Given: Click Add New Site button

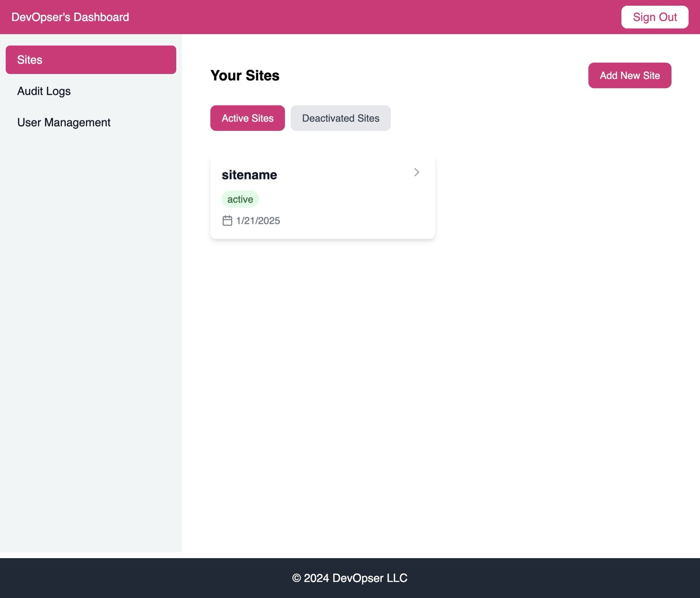Looking at the screenshot, I should coord(630,75).
